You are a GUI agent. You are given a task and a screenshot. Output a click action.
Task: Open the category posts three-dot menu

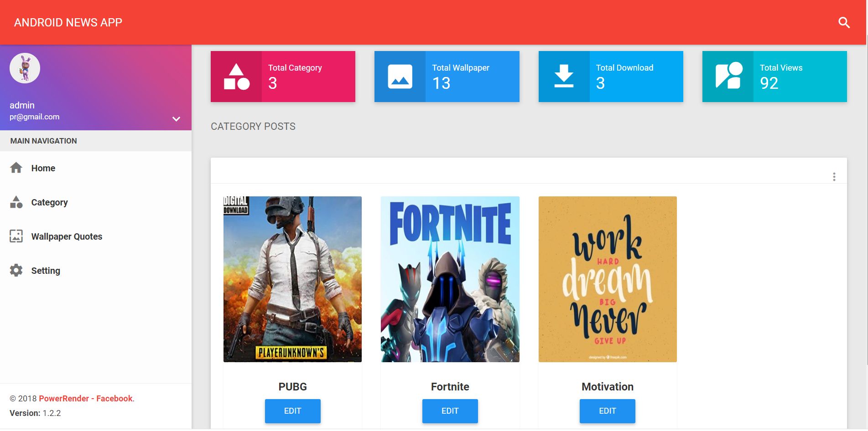(x=834, y=177)
